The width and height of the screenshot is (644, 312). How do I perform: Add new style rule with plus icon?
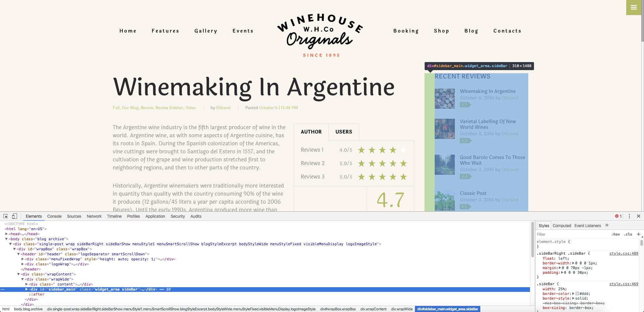tap(638, 234)
